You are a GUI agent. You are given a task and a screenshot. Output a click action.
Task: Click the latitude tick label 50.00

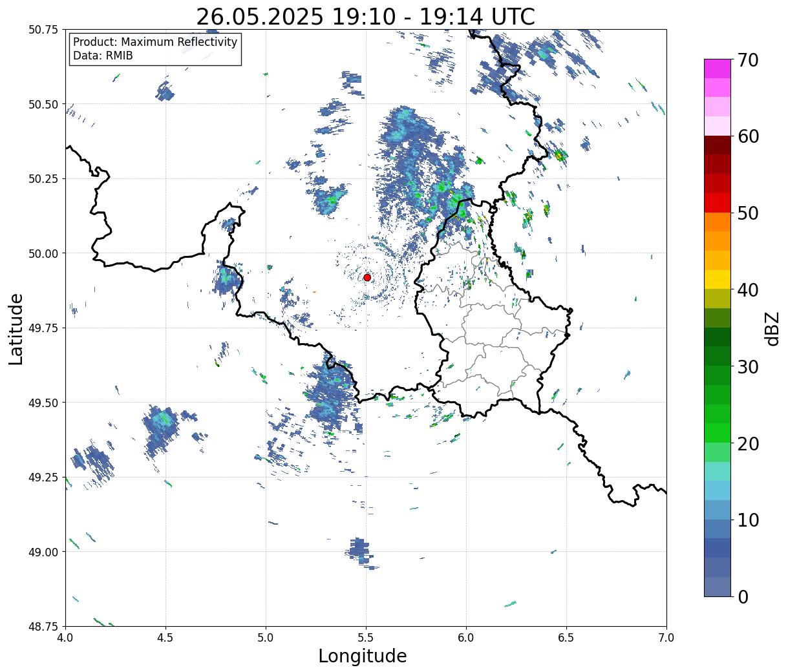point(43,253)
